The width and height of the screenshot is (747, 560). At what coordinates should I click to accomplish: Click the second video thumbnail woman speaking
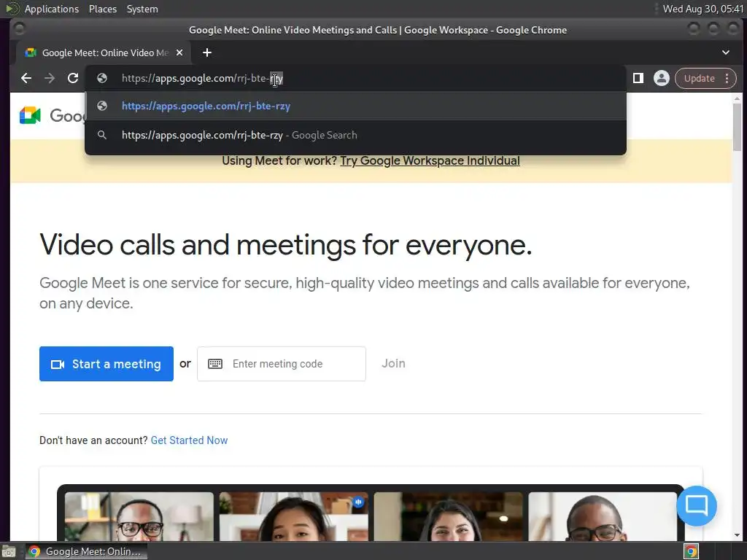pyautogui.click(x=293, y=516)
